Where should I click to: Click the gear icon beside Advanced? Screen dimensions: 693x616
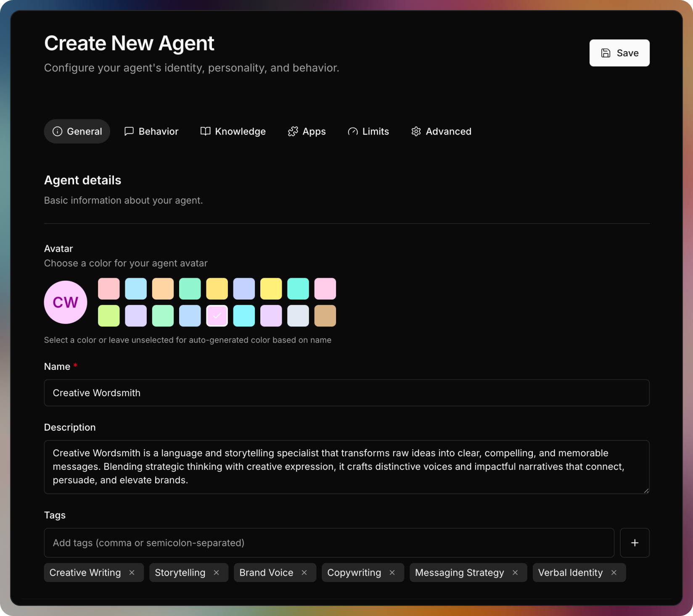click(416, 131)
